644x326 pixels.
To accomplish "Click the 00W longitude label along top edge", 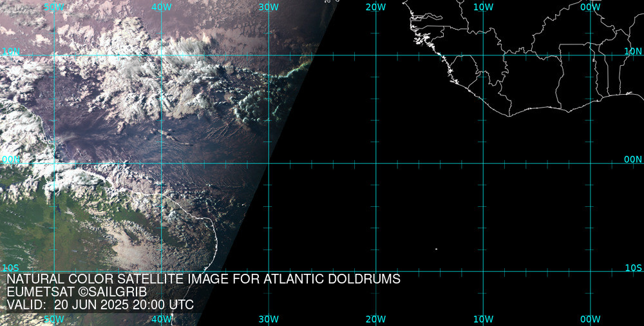I will click(591, 7).
